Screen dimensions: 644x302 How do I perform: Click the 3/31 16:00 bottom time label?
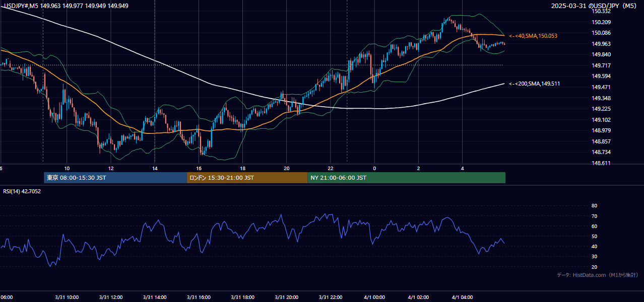click(x=199, y=297)
